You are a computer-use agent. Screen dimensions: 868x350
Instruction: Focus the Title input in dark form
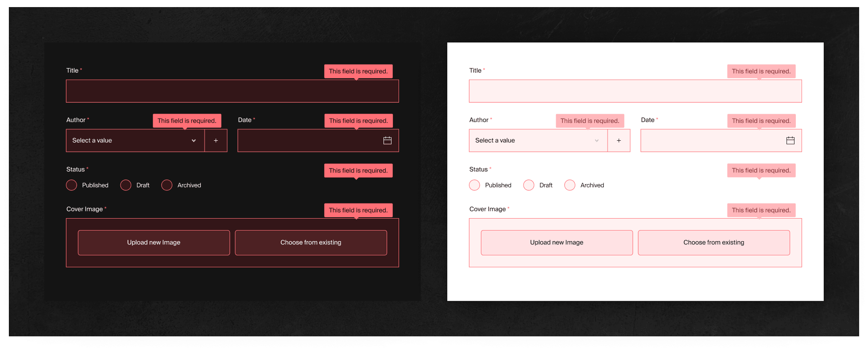click(x=232, y=91)
